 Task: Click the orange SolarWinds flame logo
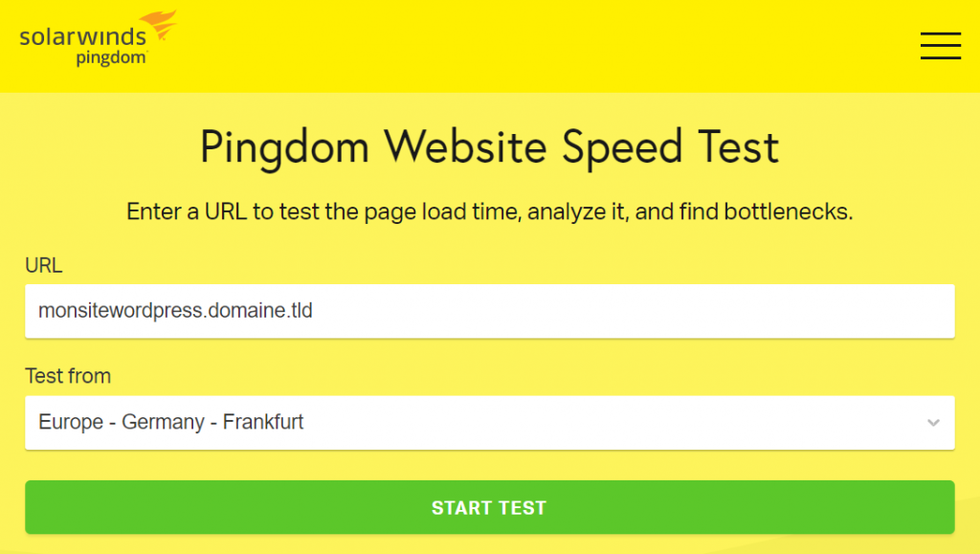(x=159, y=24)
